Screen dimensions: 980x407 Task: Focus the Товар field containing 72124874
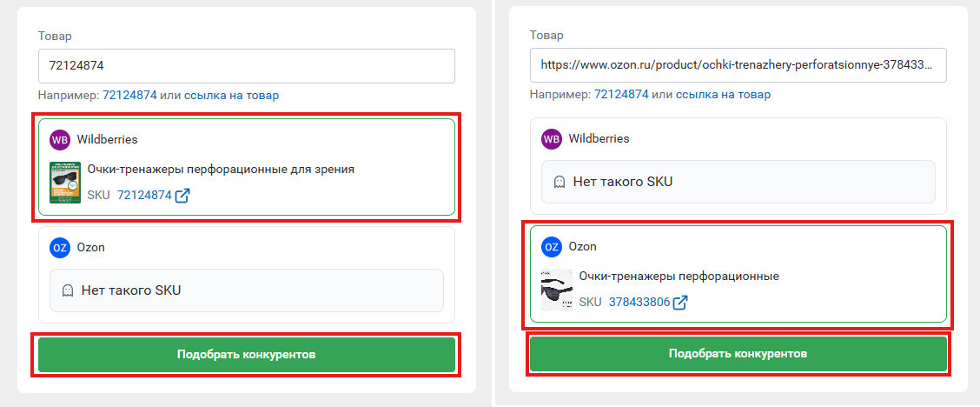(x=247, y=65)
